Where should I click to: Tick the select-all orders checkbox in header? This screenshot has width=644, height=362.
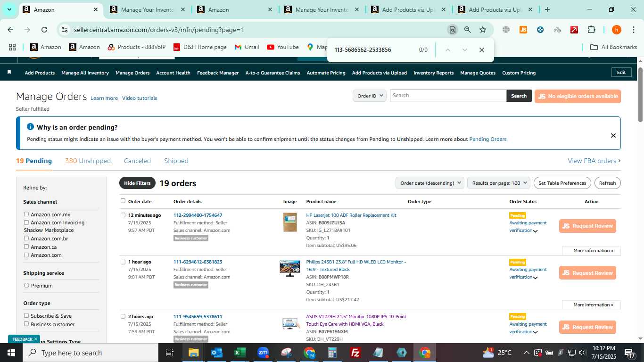(x=123, y=201)
